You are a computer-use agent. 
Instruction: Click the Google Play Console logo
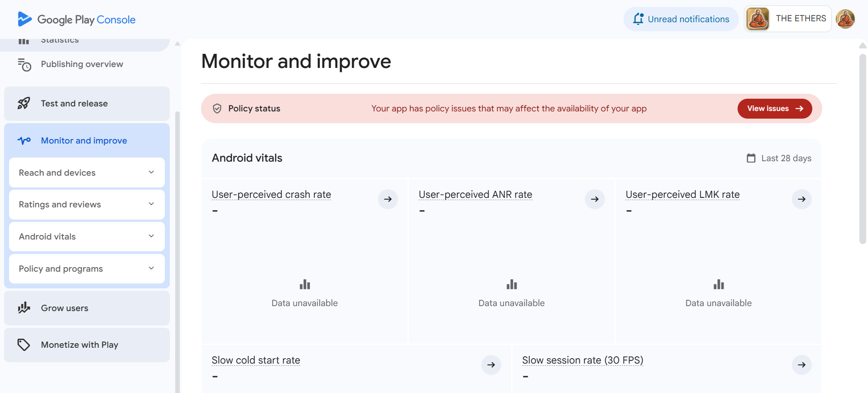pos(76,19)
